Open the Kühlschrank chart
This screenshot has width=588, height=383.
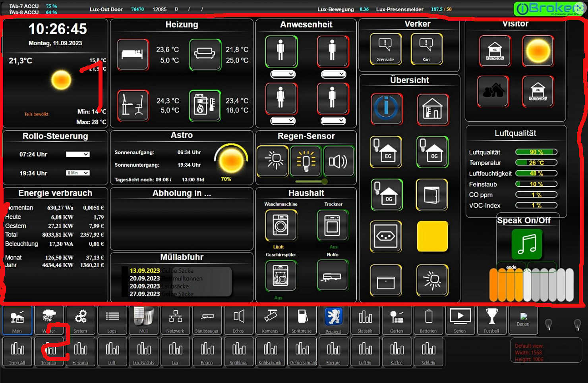[x=270, y=352]
